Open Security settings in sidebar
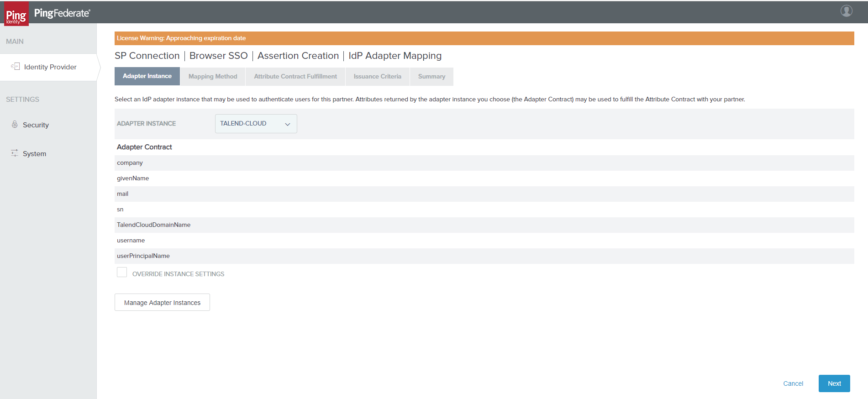The width and height of the screenshot is (868, 399). (36, 125)
